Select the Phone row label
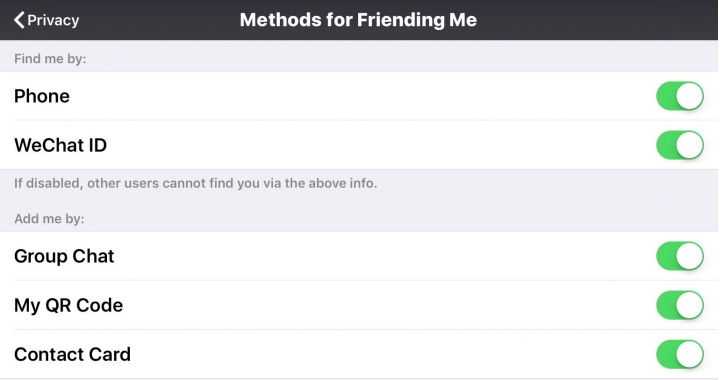Screen dimensions: 720x380 [42, 96]
